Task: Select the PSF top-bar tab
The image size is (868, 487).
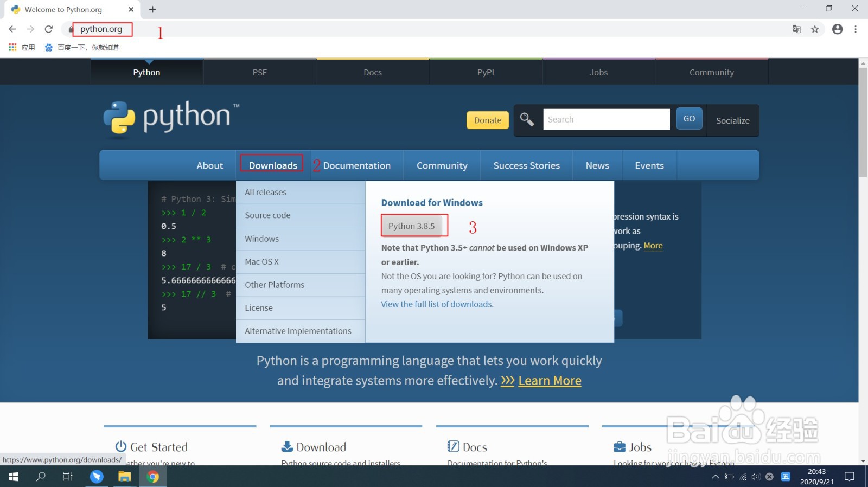Action: pyautogui.click(x=260, y=72)
